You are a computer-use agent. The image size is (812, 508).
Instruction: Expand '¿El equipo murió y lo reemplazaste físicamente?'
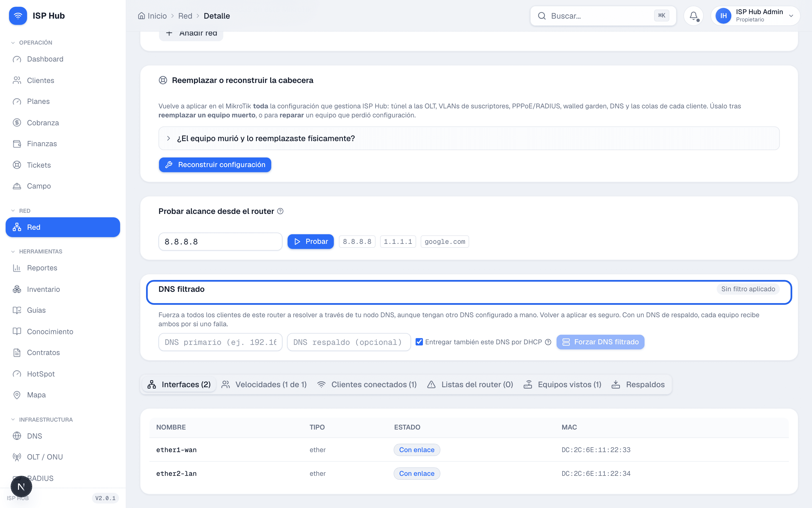[x=469, y=138]
